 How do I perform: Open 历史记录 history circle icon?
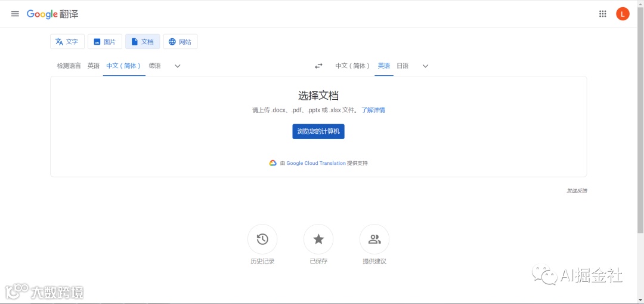point(262,239)
